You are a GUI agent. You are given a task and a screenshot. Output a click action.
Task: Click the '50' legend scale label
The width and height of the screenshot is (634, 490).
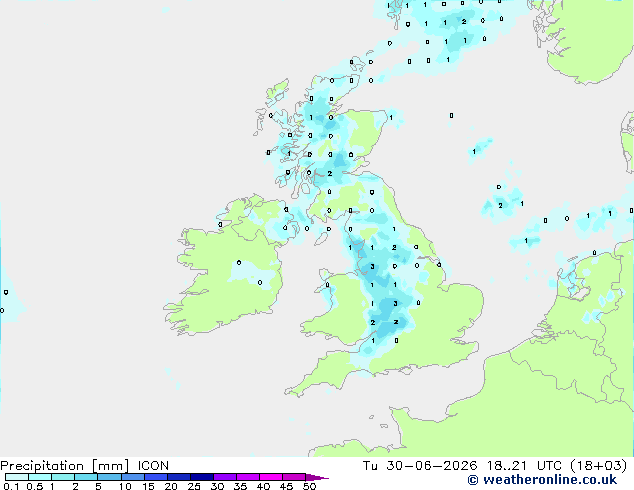click(x=310, y=486)
